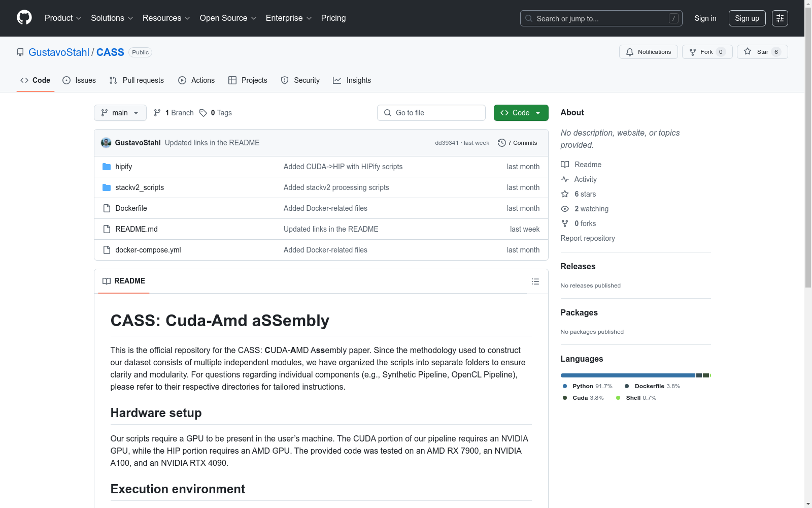Click the Shell green language dot
The width and height of the screenshot is (812, 508).
pyautogui.click(x=618, y=398)
